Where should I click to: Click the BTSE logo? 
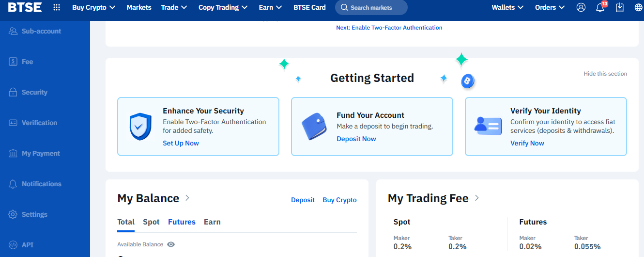click(25, 7)
